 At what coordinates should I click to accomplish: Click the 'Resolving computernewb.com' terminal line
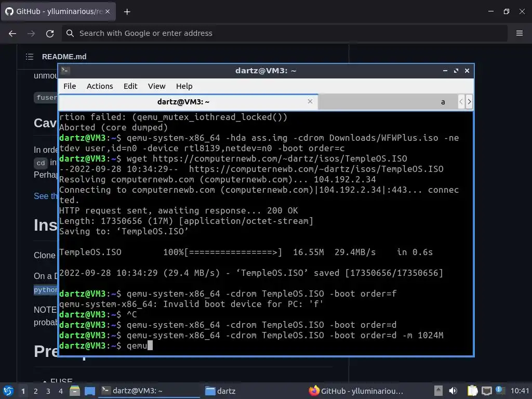218,179
